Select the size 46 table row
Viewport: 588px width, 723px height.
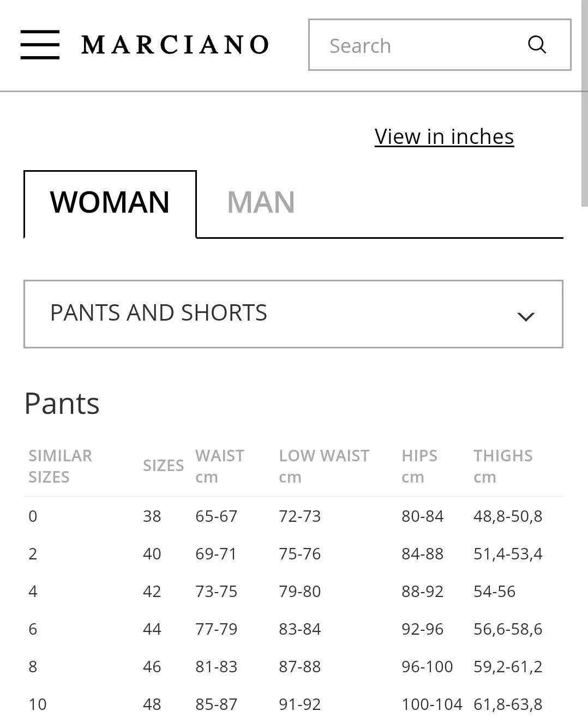pos(293,666)
